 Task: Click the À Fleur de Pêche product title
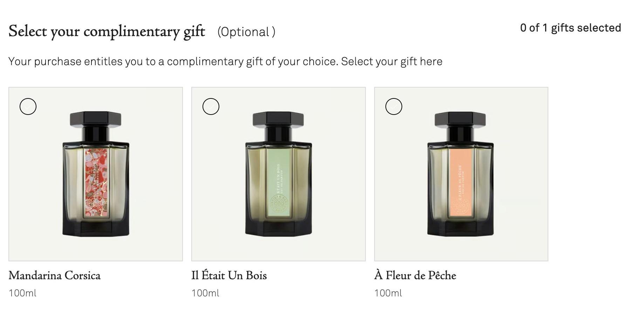click(415, 275)
